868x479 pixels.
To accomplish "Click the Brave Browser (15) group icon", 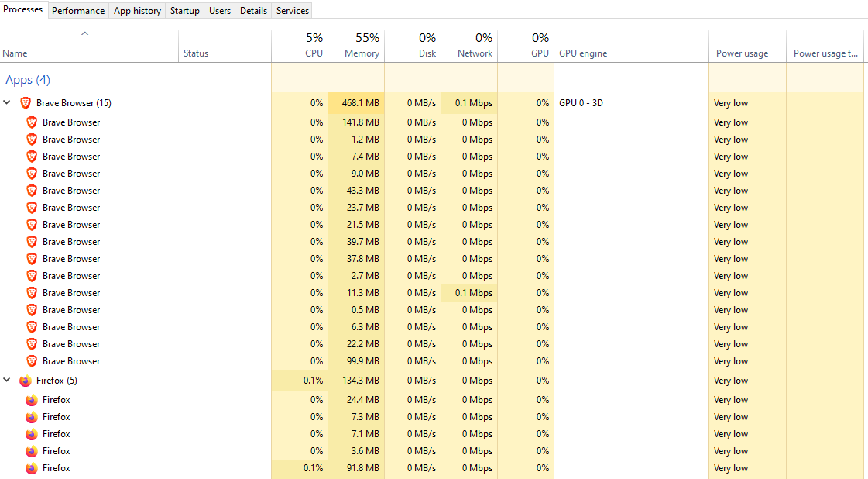I will (x=26, y=103).
